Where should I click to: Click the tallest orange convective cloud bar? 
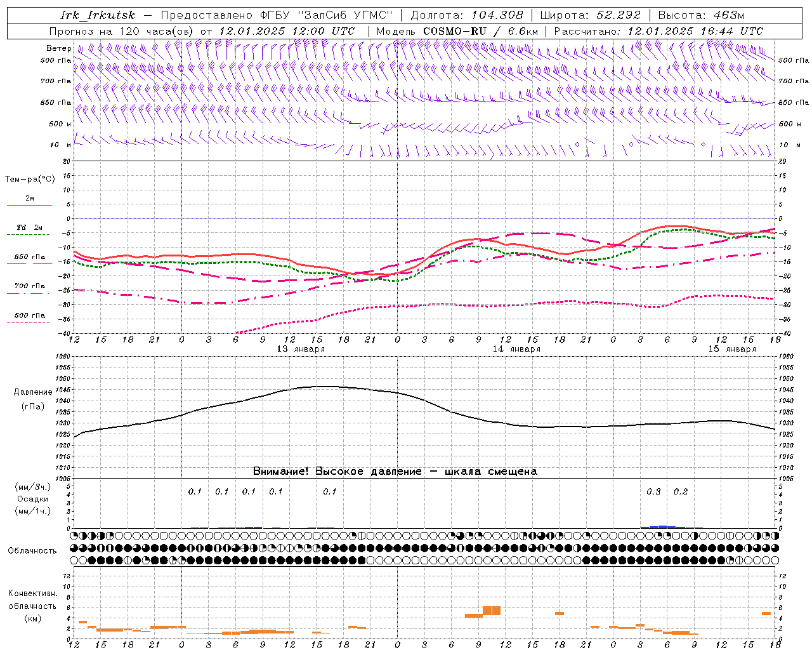[492, 611]
